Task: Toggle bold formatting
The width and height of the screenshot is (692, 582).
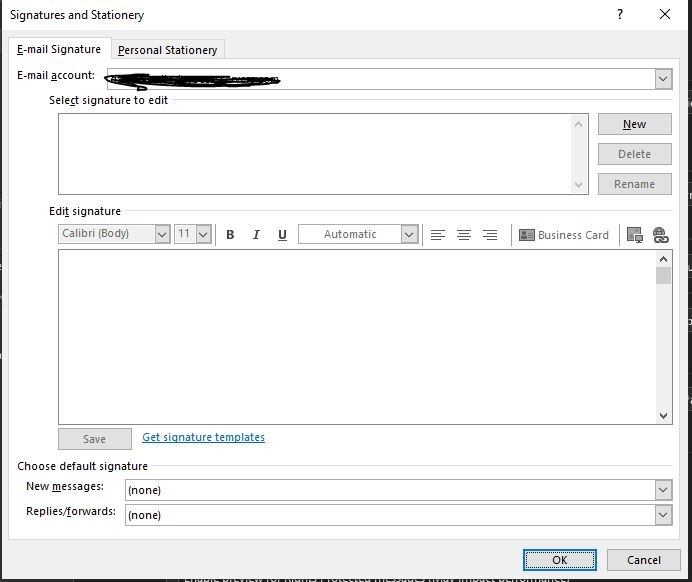Action: click(230, 234)
